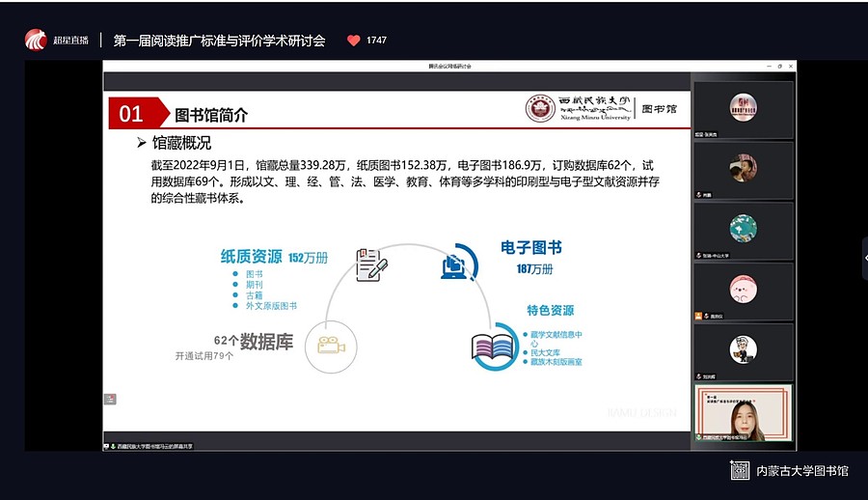Viewport: 868px width, 500px height.
Task: Expand the side panel arrow on the right edge
Action: (x=865, y=258)
